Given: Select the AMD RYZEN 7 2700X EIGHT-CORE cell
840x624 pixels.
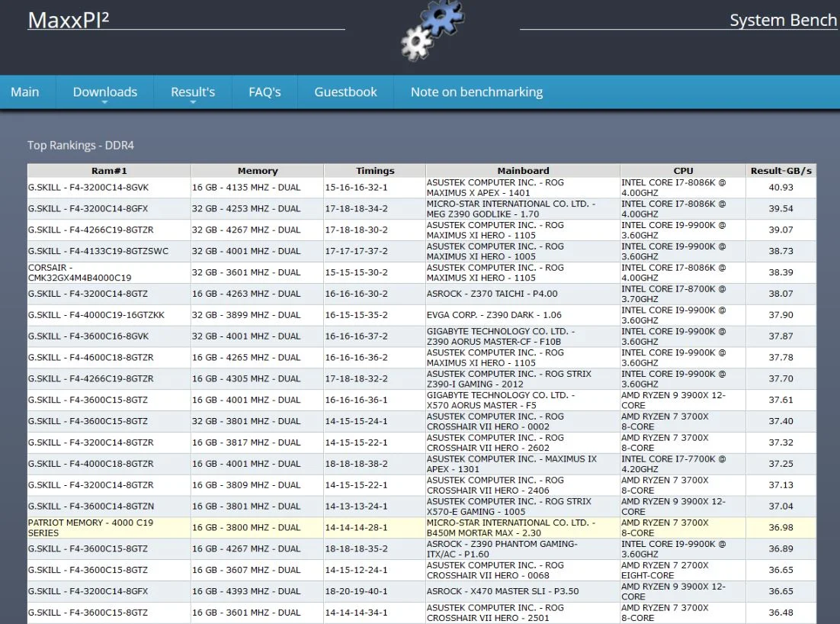Looking at the screenshot, I should click(683, 571).
